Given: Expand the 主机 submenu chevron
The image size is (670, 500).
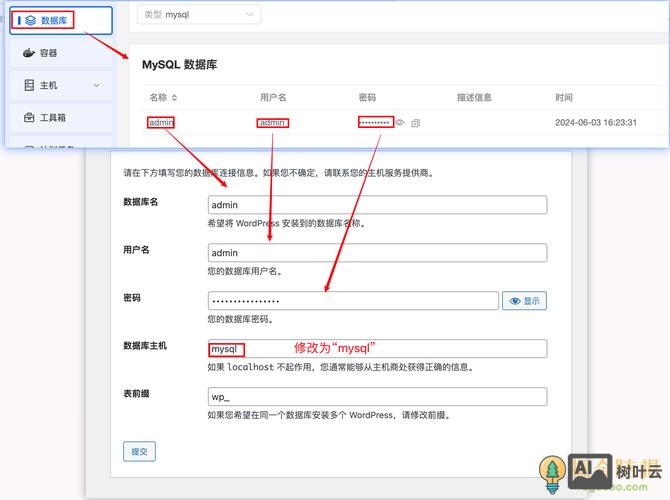Looking at the screenshot, I should click(x=97, y=85).
